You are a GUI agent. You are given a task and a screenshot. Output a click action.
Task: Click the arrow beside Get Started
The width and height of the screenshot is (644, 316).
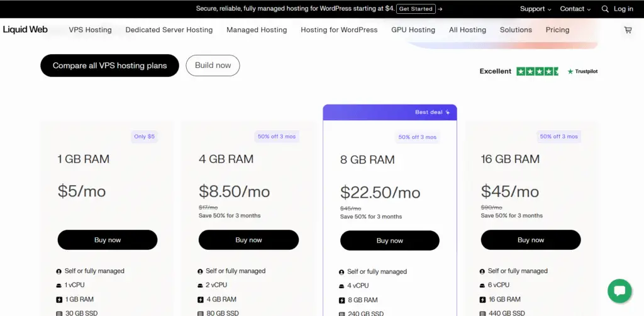click(x=440, y=9)
